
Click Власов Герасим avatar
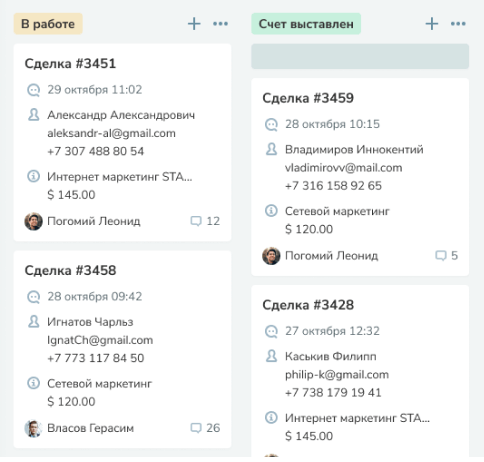pyautogui.click(x=33, y=428)
